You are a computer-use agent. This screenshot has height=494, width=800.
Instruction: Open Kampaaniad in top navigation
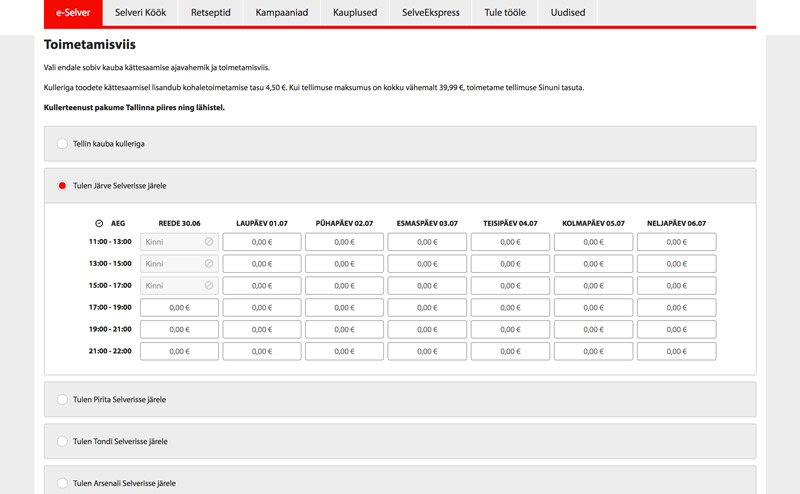280,13
